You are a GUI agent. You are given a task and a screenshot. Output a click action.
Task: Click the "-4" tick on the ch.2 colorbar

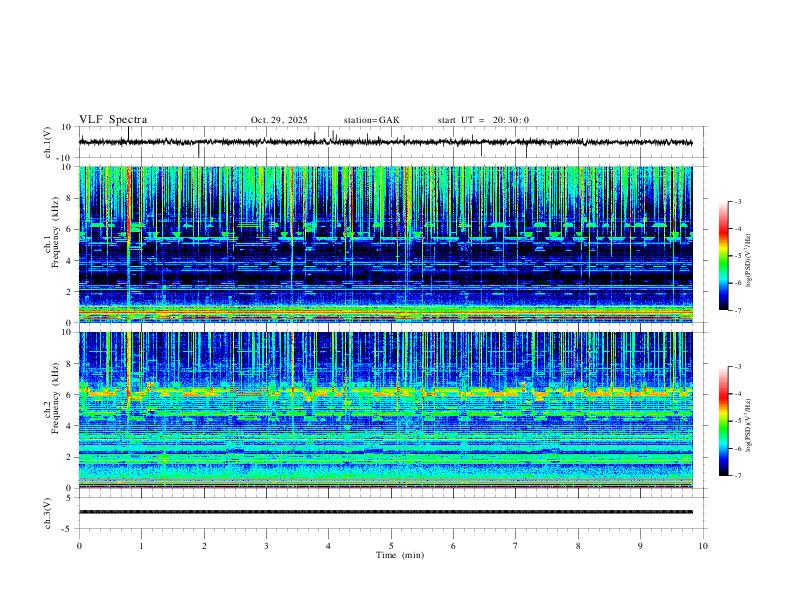coord(737,394)
